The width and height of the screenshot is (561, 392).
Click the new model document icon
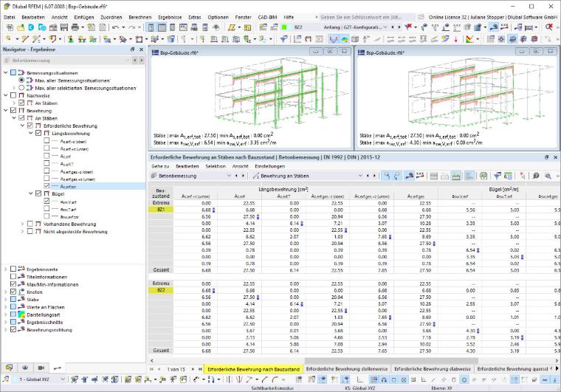pos(10,27)
